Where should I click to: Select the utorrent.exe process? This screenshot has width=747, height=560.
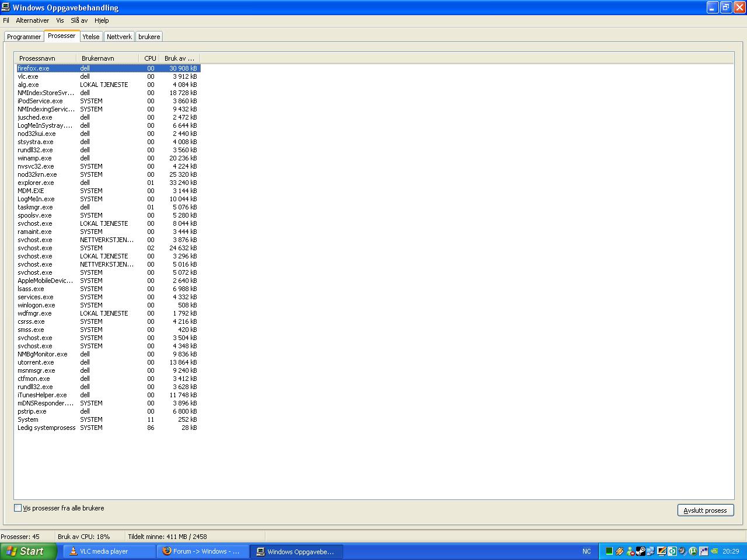pos(109,362)
